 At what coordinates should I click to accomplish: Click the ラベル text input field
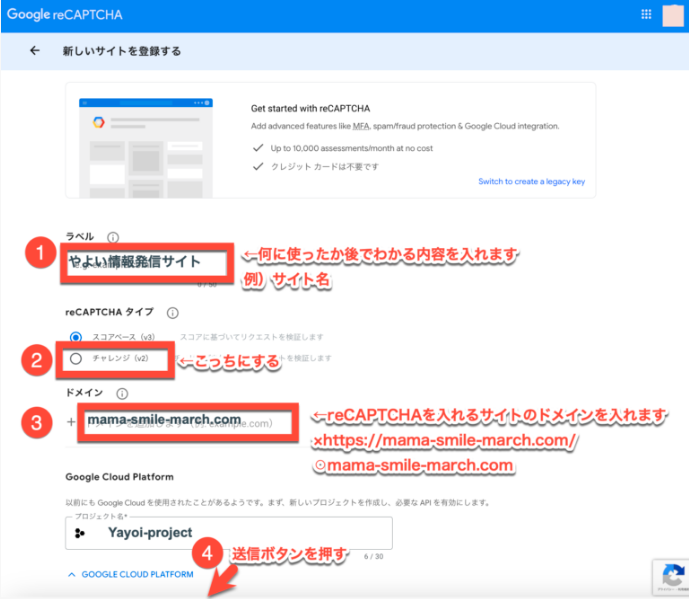146,264
